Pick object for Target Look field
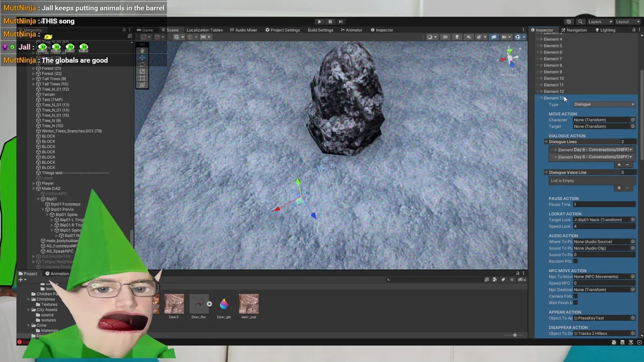This screenshot has height=362, width=644. (633, 220)
